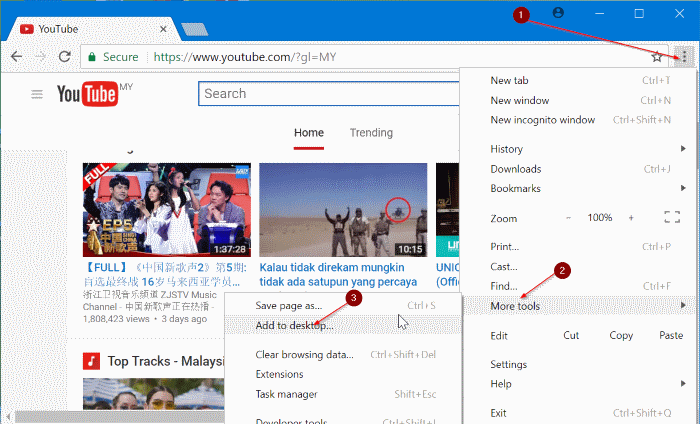
Task: Toggle fullscreen from the Zoom row
Action: [672, 217]
